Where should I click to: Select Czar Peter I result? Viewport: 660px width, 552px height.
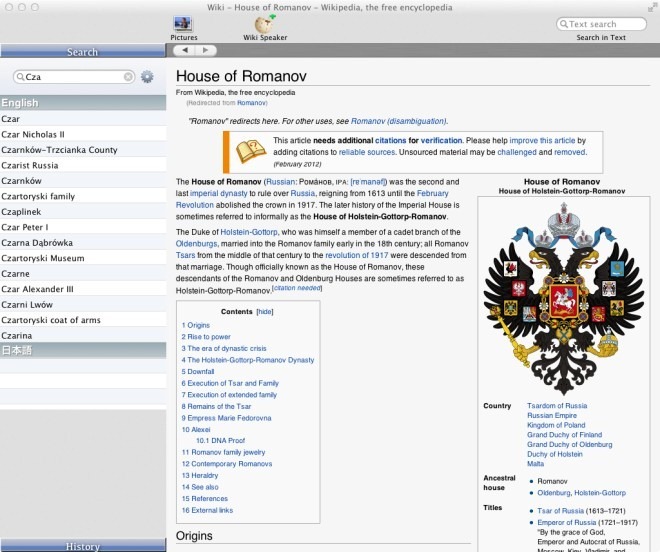click(x=83, y=227)
